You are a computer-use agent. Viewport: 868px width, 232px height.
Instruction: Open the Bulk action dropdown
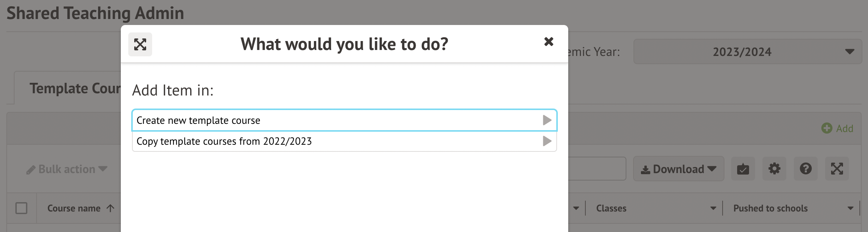click(x=67, y=169)
